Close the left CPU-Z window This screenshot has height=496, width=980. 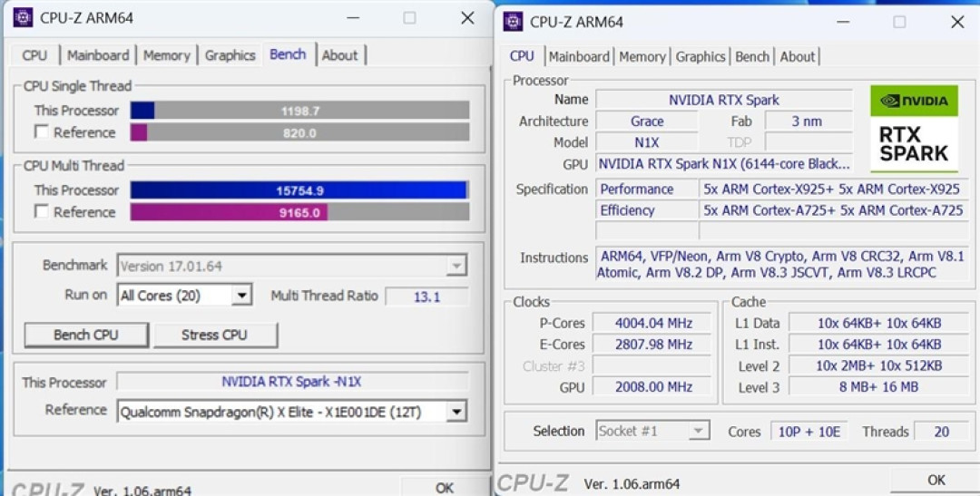tap(467, 18)
